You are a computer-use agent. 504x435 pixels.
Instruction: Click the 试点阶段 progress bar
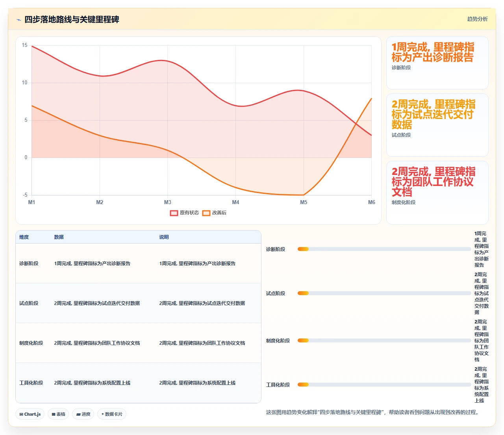pos(384,293)
